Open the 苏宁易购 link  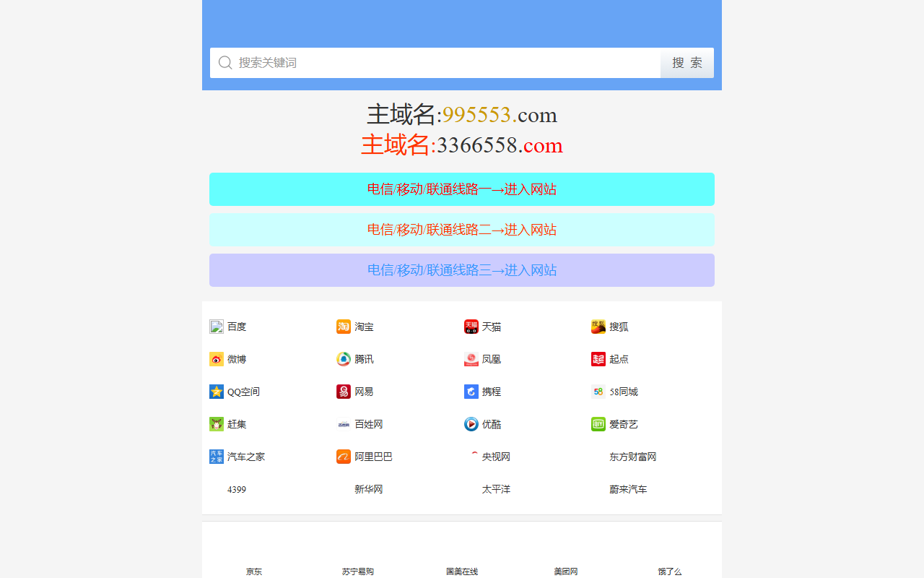(x=358, y=571)
